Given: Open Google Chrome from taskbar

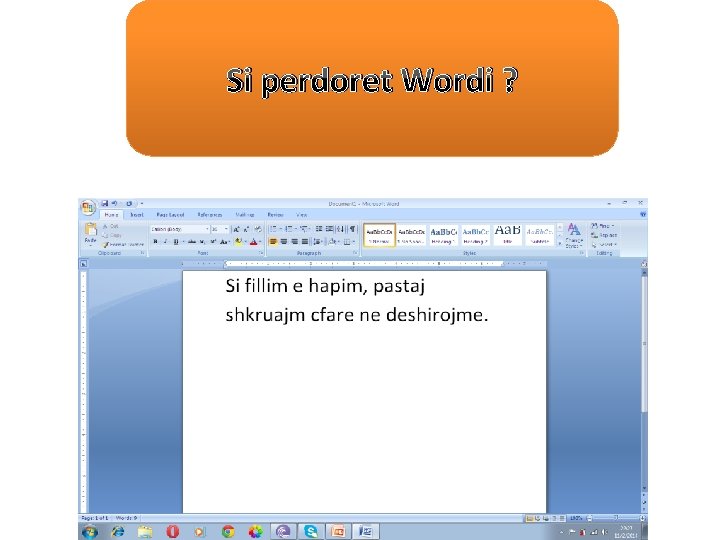Looking at the screenshot, I should 228,531.
